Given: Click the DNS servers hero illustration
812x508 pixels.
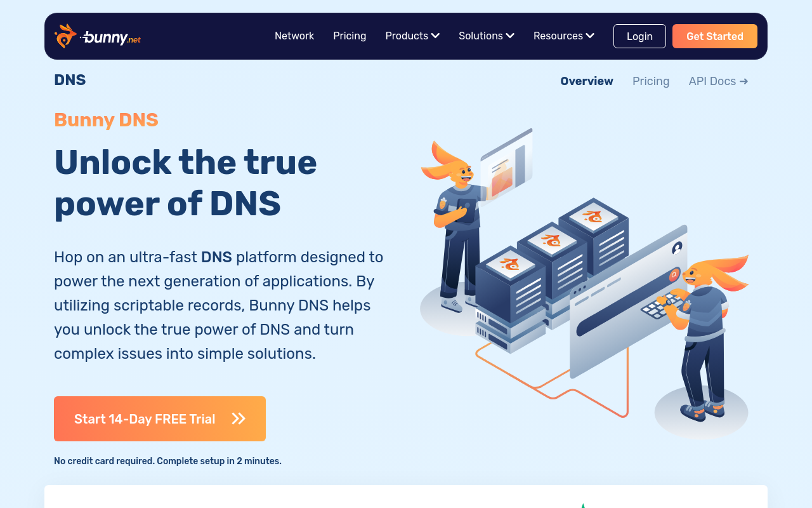Looking at the screenshot, I should pos(584,284).
